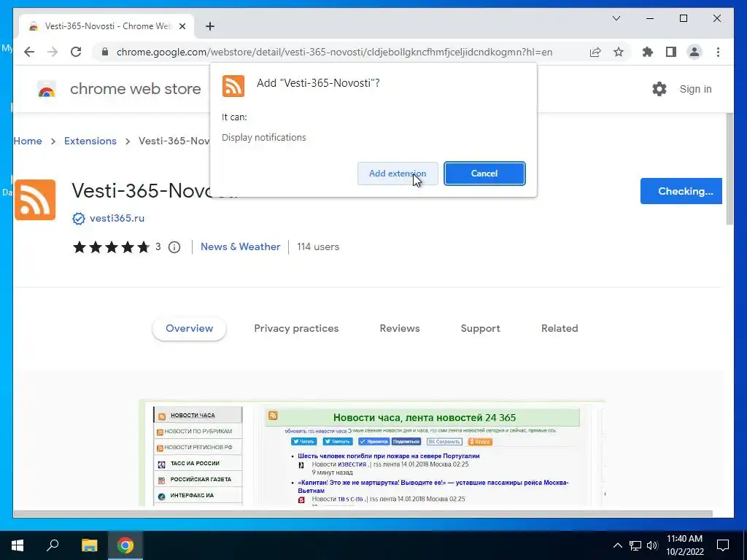Screen dimensions: 747x560
Task: Click the 'Display notifications' permission text
Action: 263,138
